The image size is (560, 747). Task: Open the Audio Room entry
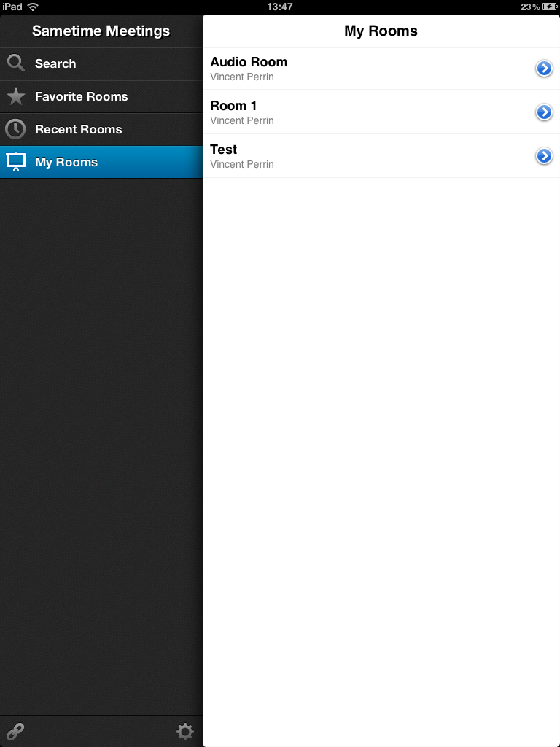click(x=381, y=69)
